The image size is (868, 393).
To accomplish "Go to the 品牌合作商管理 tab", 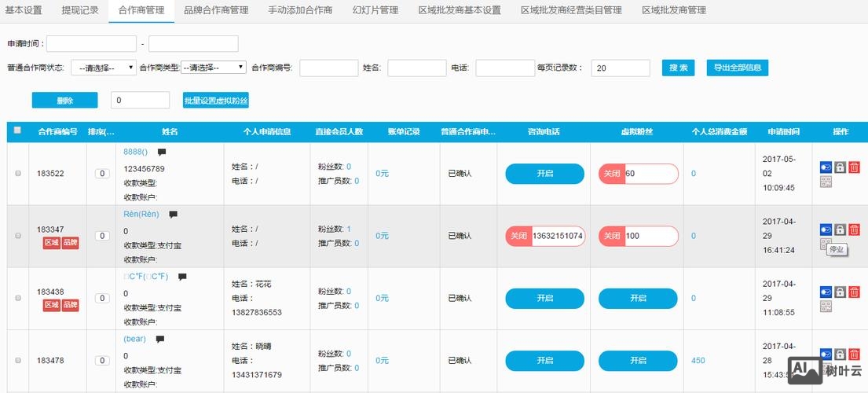I will tap(216, 10).
